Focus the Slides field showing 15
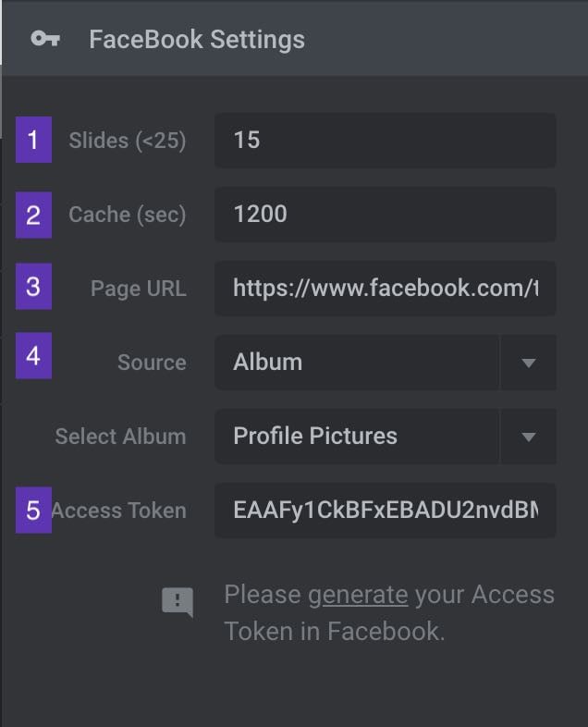 tap(386, 140)
